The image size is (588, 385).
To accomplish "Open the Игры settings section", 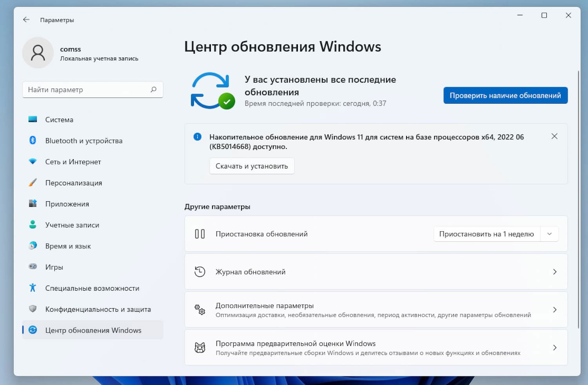I will point(93,267).
